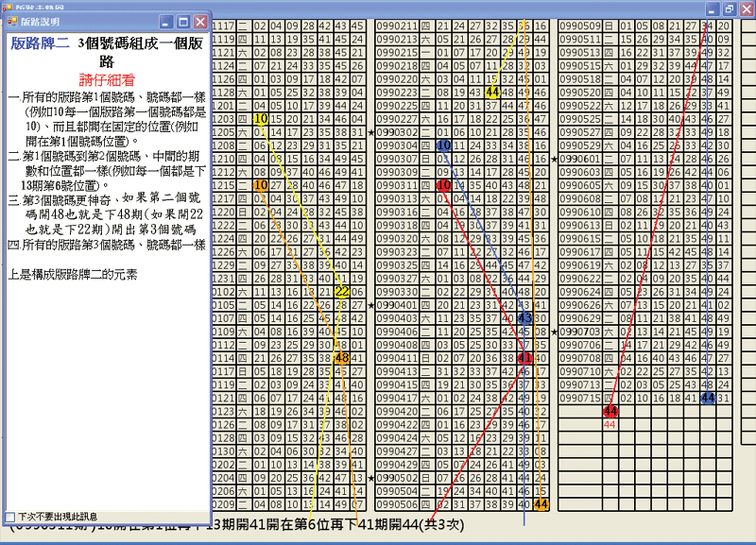This screenshot has width=756, height=545.
Task: Close the 版路說明 dialog window
Action: click(x=200, y=22)
